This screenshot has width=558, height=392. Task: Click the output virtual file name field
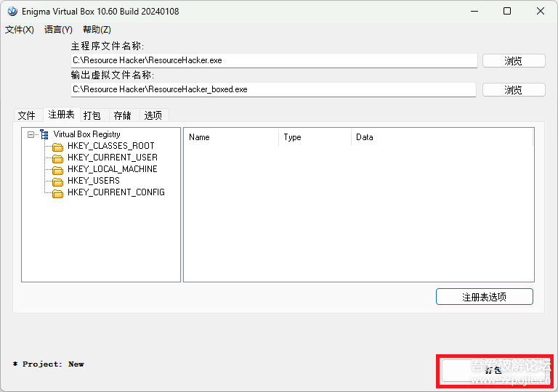(x=273, y=89)
